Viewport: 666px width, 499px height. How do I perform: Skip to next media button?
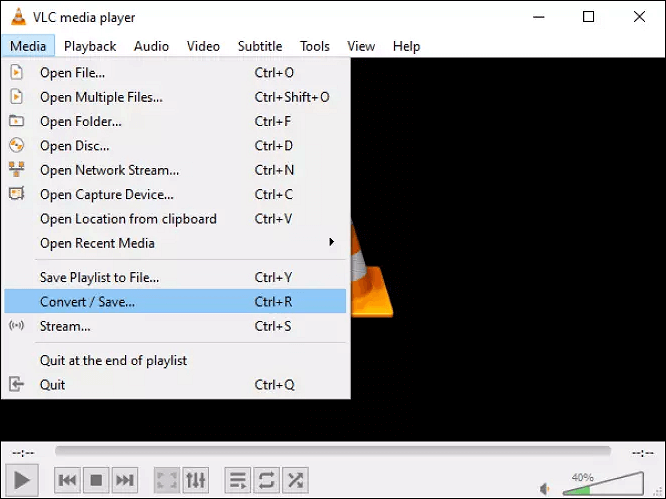[x=124, y=481]
